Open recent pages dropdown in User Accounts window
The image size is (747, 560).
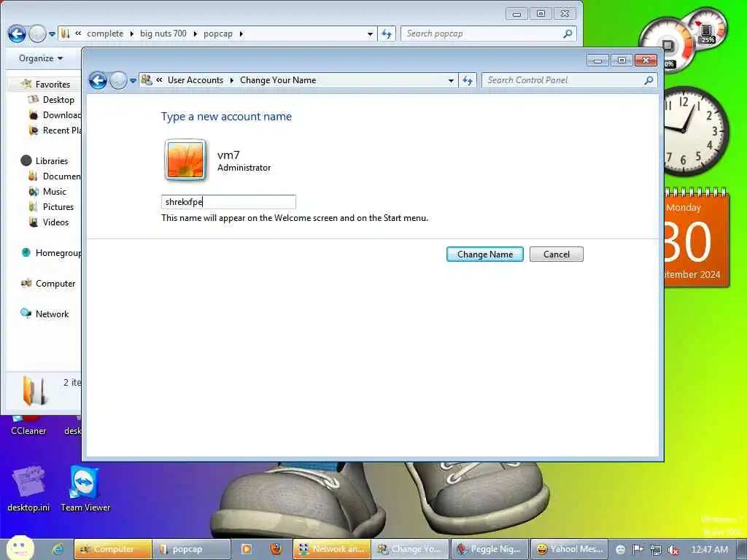click(133, 80)
